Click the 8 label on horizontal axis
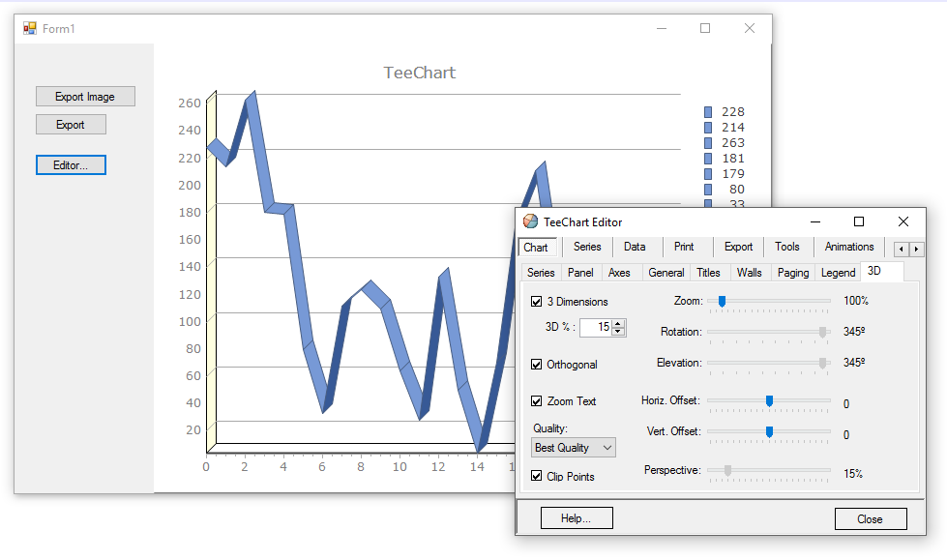 tap(361, 466)
